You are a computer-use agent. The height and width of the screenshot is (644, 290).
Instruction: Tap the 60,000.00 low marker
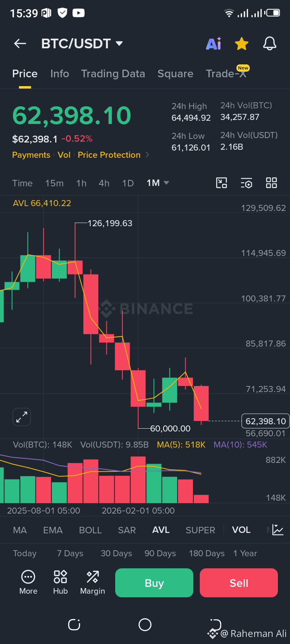point(170,429)
